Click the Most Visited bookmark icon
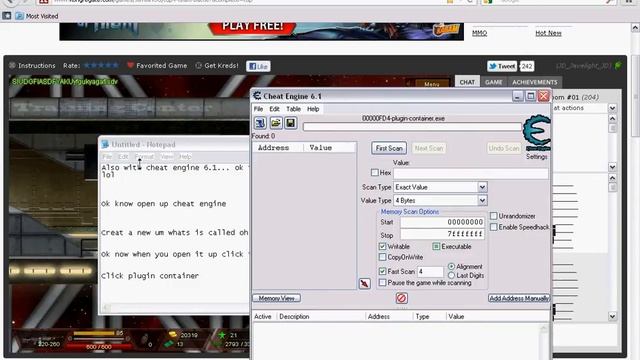Viewport: 640px width, 360px height. (20, 16)
